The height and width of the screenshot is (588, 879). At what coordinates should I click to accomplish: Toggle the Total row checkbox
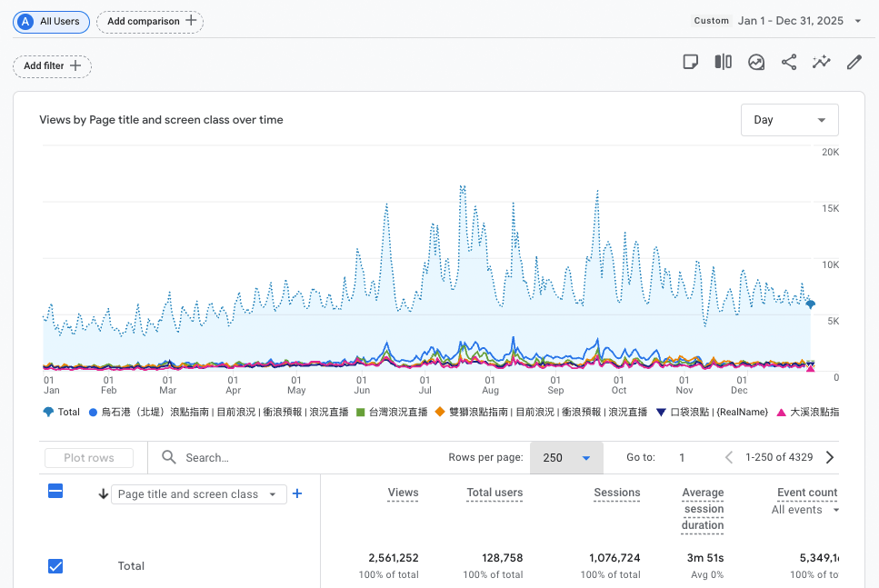[x=55, y=566]
